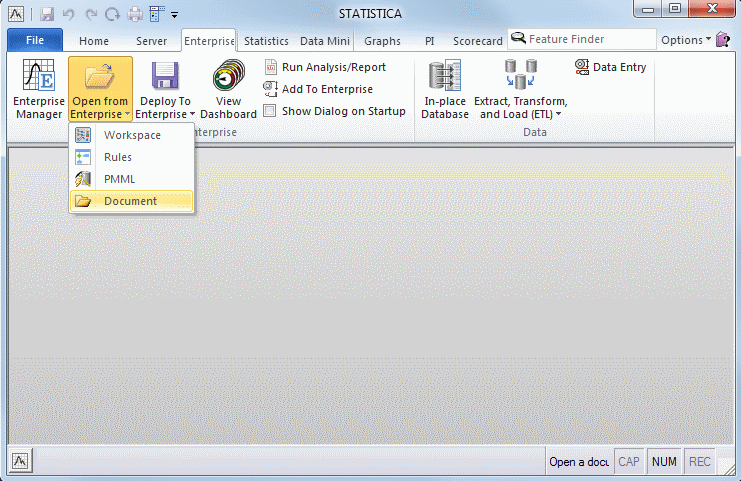
Task: Click the Data Entry icon
Action: [582, 67]
